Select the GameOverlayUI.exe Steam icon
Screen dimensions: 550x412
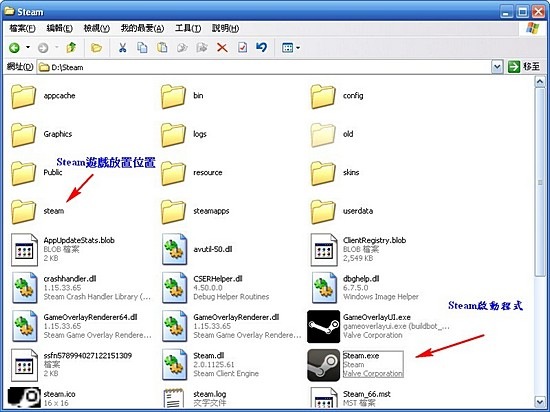click(323, 326)
